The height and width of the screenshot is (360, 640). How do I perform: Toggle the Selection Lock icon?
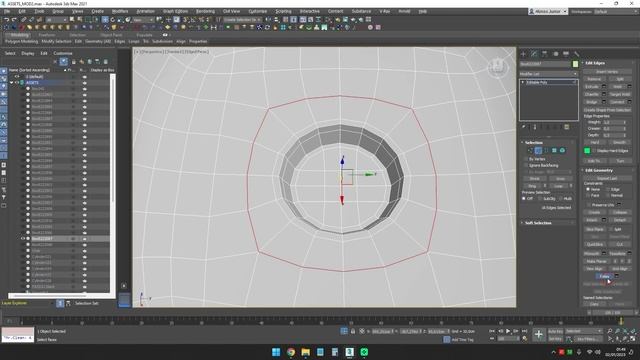pyautogui.click(x=353, y=331)
